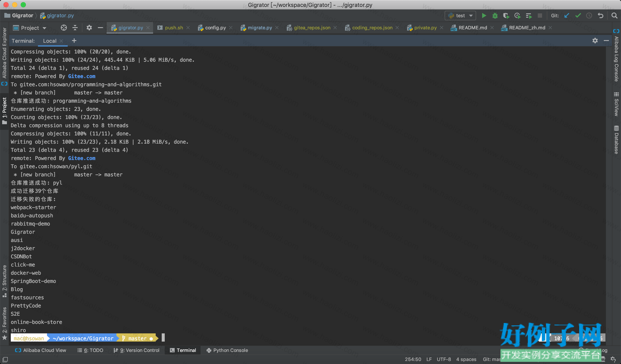Viewport: 621px width, 364px height.
Task: Click first Gitee.com link in terminal
Action: coord(82,76)
